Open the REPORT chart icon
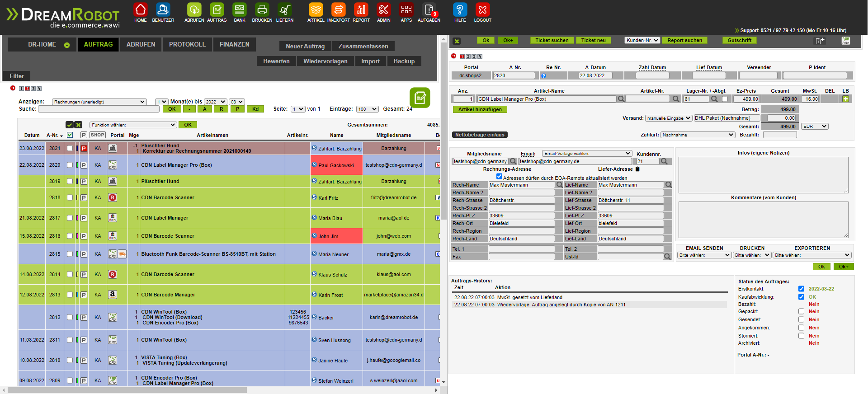This screenshot has width=868, height=394. (361, 10)
